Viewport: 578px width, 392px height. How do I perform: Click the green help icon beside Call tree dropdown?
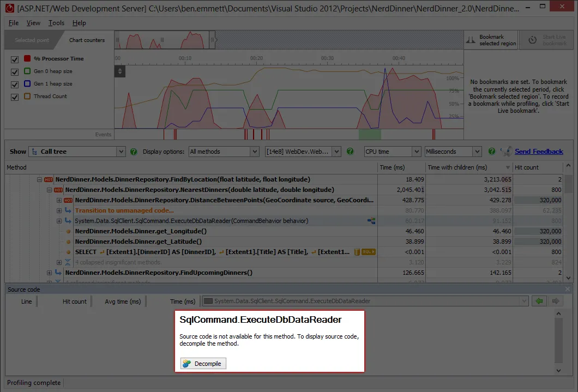(134, 152)
